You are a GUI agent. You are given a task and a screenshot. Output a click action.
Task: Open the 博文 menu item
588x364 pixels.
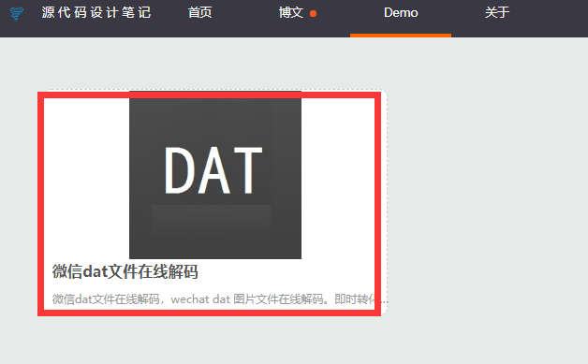[x=291, y=13]
